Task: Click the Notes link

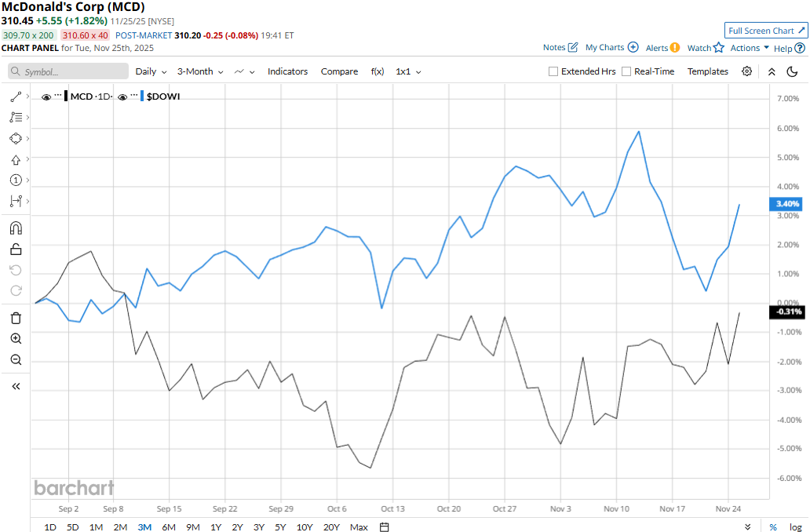Action: [x=554, y=48]
